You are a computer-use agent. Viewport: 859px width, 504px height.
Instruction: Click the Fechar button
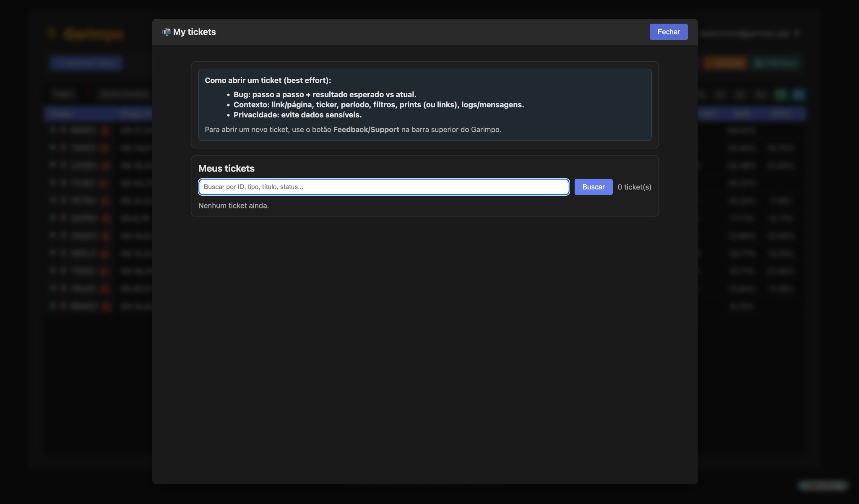tap(668, 32)
